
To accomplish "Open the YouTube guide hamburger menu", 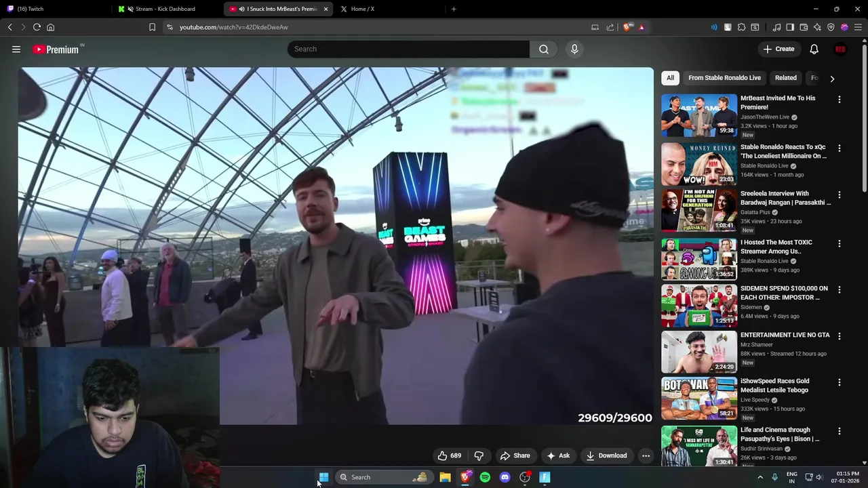I will coord(16,49).
